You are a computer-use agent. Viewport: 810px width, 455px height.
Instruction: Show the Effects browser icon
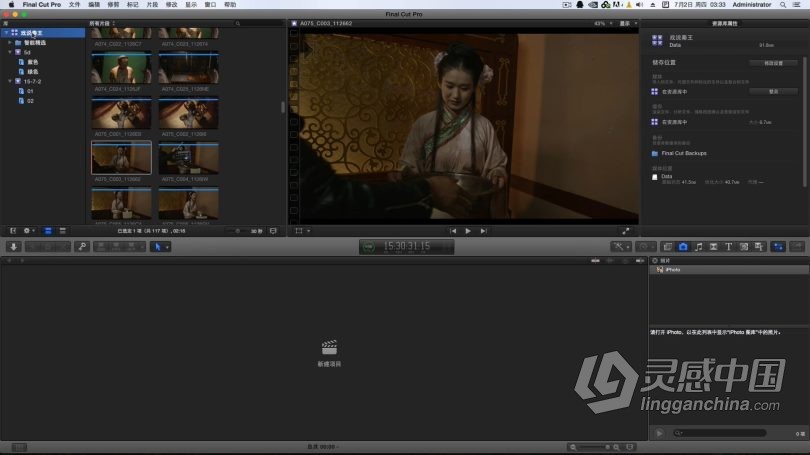point(668,247)
